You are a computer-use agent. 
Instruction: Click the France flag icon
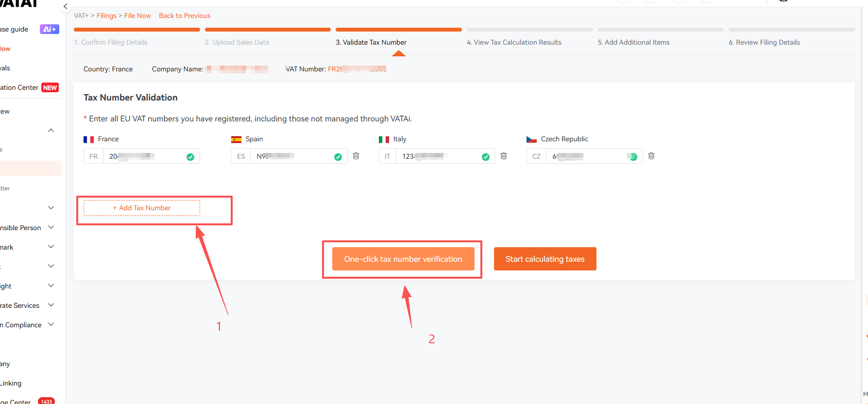coord(88,139)
